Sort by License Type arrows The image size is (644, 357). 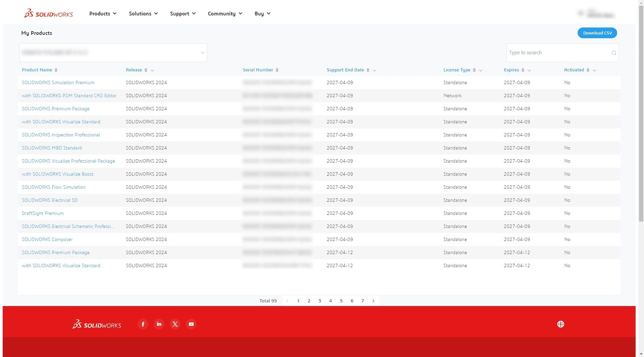(x=474, y=70)
